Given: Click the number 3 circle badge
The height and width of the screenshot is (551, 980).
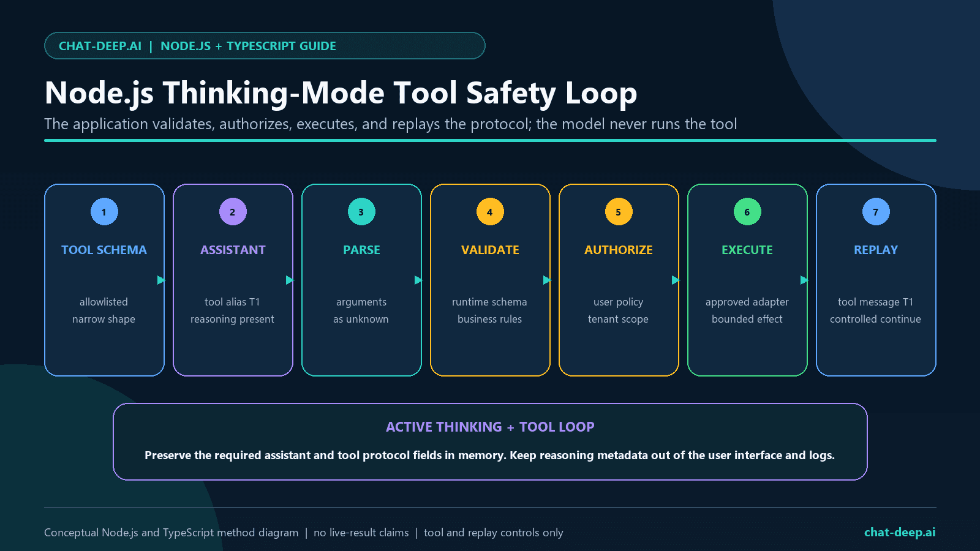Looking at the screenshot, I should click(361, 212).
